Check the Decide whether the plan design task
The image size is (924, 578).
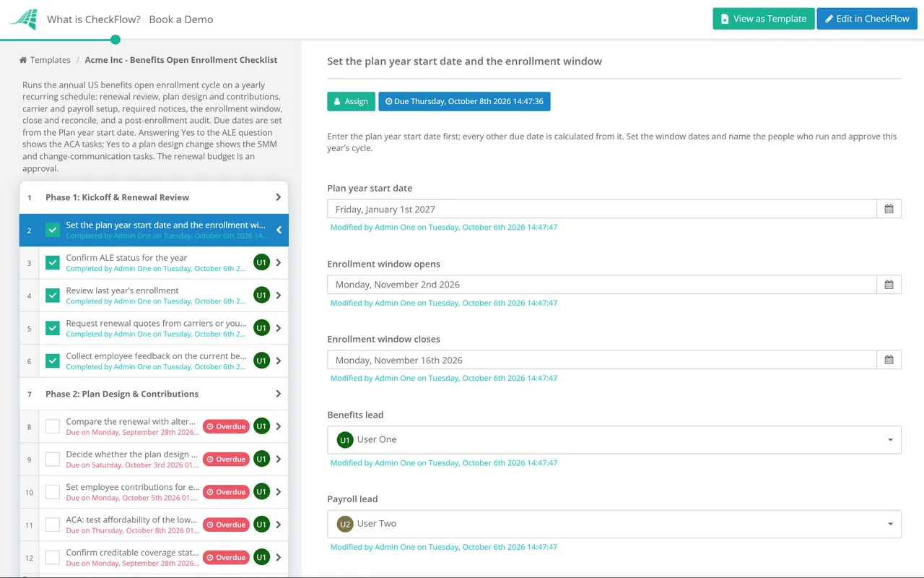pos(53,459)
